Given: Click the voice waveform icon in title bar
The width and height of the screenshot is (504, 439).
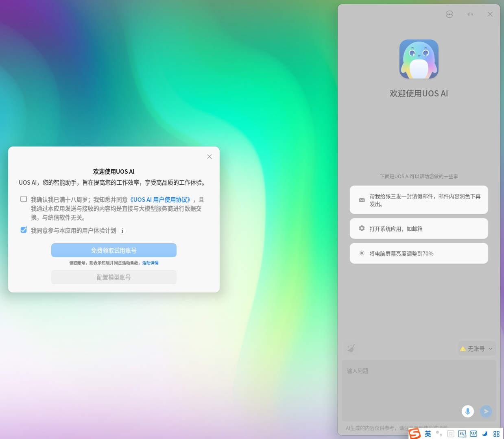Looking at the screenshot, I should tap(470, 14).
